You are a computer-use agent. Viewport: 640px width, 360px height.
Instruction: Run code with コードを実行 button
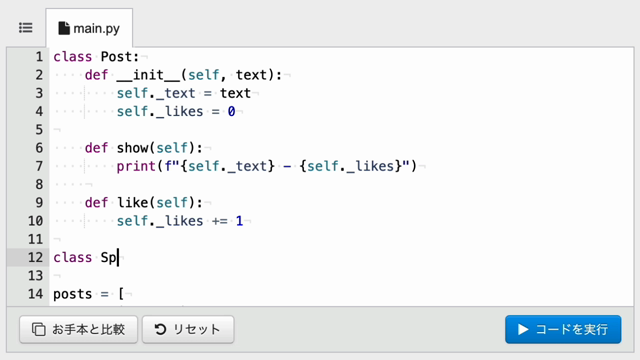[563, 329]
